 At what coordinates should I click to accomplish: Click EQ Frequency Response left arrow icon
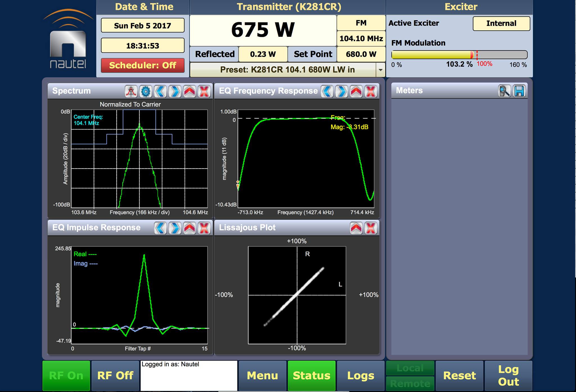click(327, 91)
